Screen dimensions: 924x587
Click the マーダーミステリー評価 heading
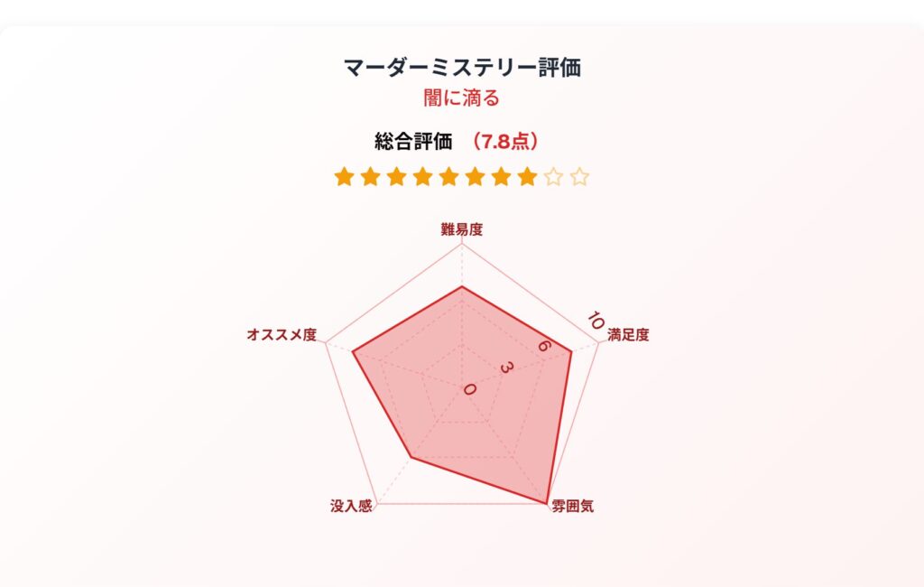click(x=462, y=67)
